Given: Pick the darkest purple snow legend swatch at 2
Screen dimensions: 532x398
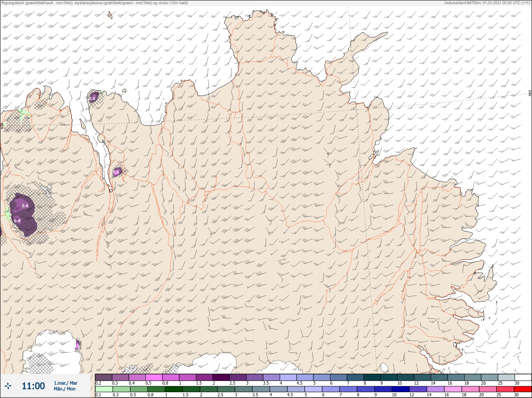Looking at the screenshot, I should 221,377.
